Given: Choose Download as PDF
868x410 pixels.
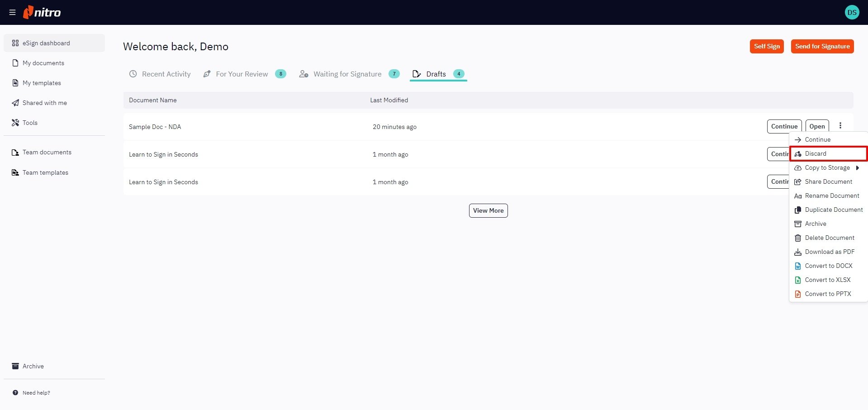Looking at the screenshot, I should click(829, 252).
